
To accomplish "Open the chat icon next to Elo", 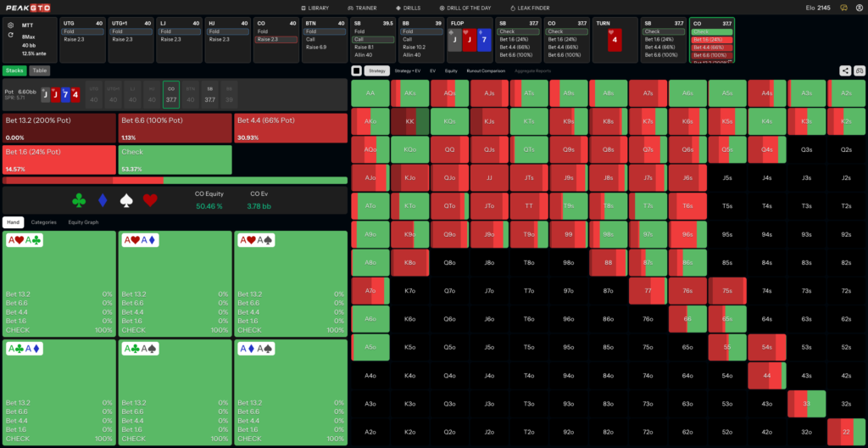I will pyautogui.click(x=844, y=8).
